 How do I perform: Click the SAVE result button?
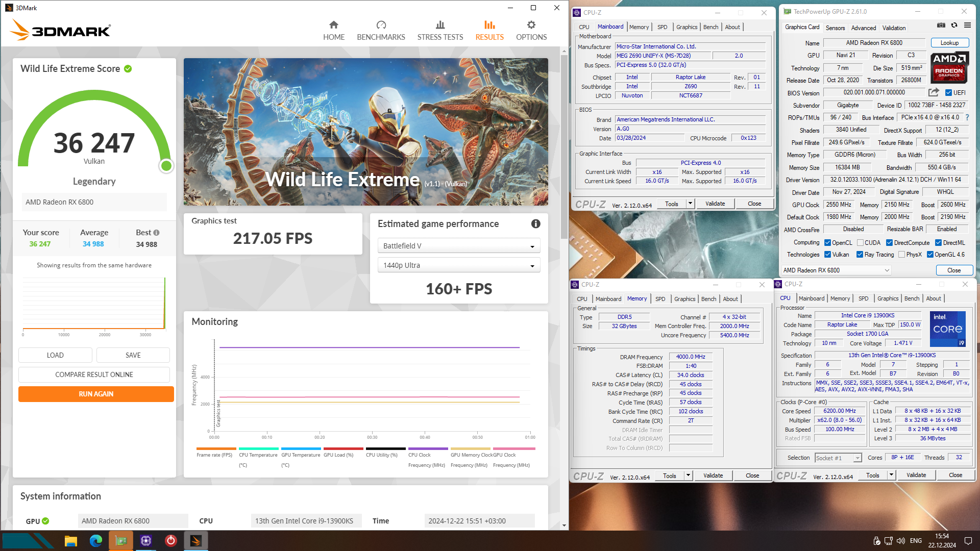coord(133,355)
